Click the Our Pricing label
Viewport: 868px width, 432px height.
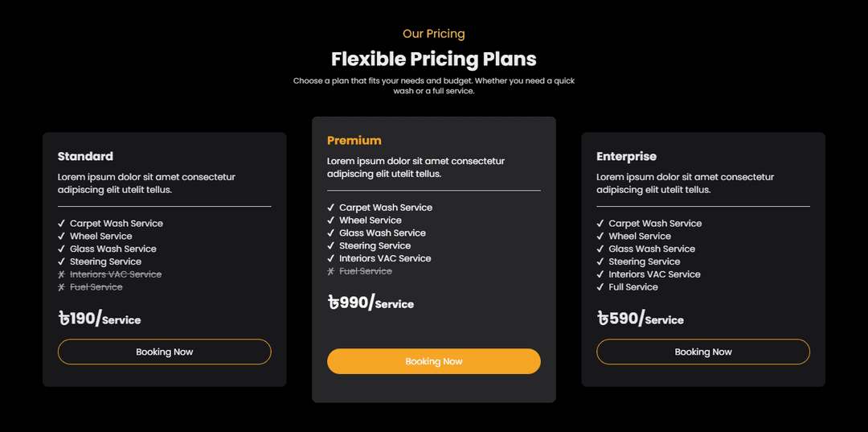(433, 34)
